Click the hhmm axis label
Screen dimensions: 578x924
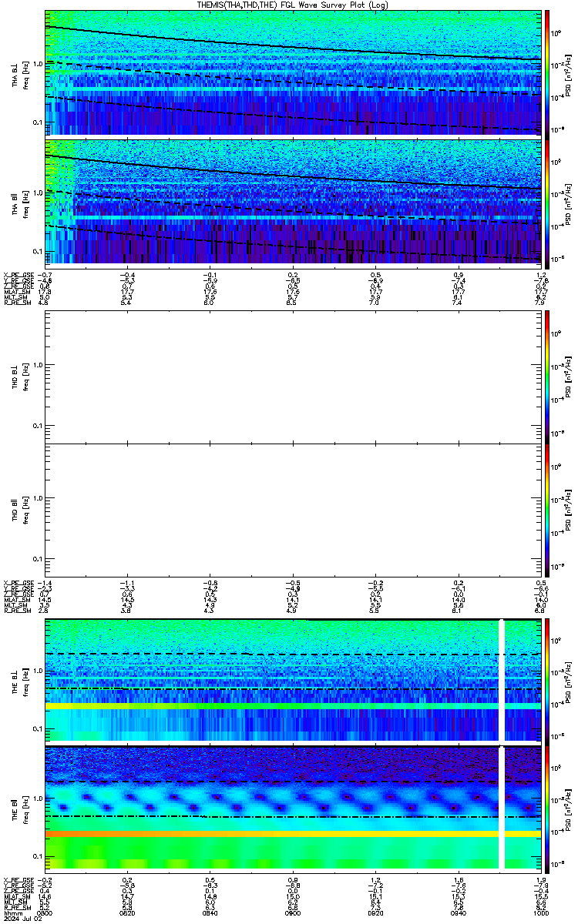point(12,912)
